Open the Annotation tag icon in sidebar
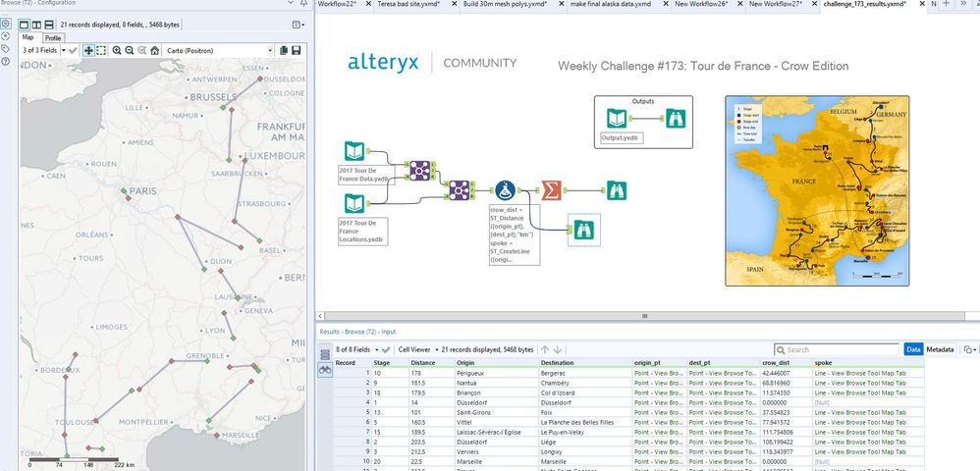This screenshot has height=471, width=980. pyautogui.click(x=6, y=49)
